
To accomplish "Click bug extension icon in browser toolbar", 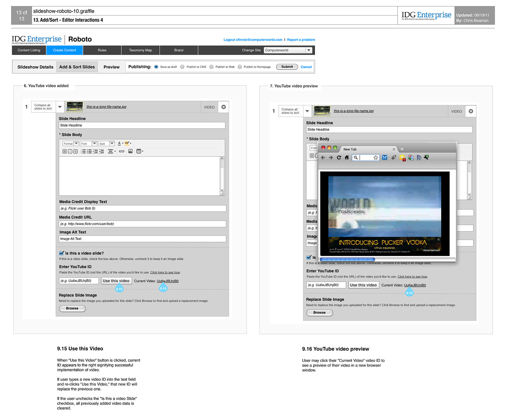I will click(393, 158).
